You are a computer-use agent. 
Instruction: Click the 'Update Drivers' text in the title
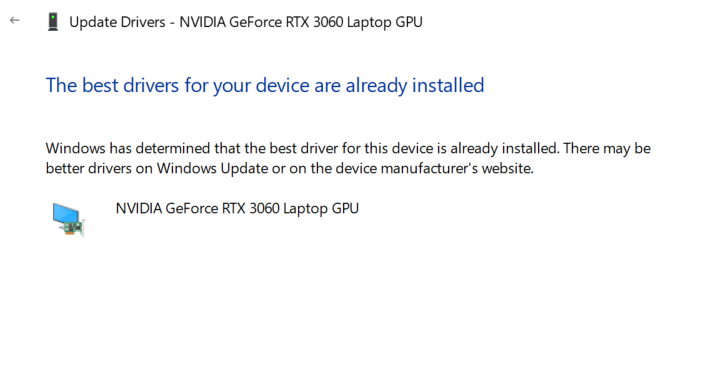coord(117,22)
